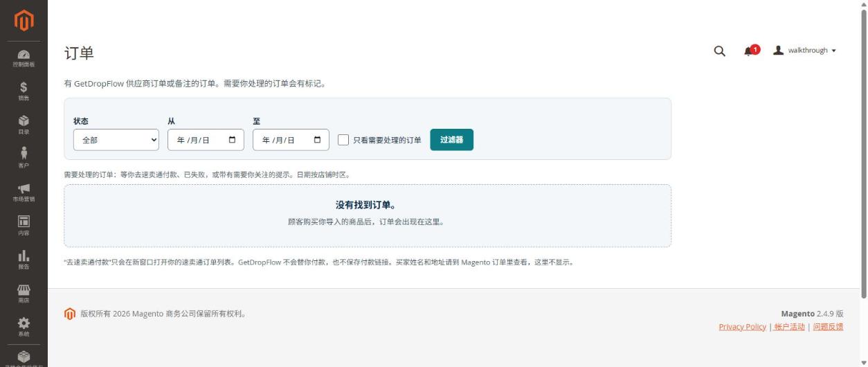Open the 目录 catalog menu
The image size is (868, 367).
pyautogui.click(x=24, y=125)
